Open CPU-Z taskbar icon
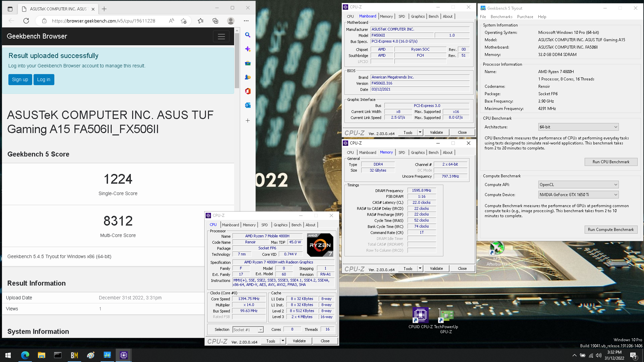Screen dimensions: 644x362 click(x=124, y=355)
